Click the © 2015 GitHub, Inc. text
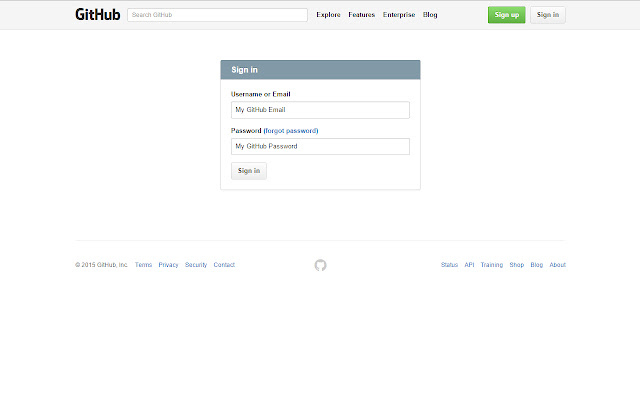 [101, 265]
